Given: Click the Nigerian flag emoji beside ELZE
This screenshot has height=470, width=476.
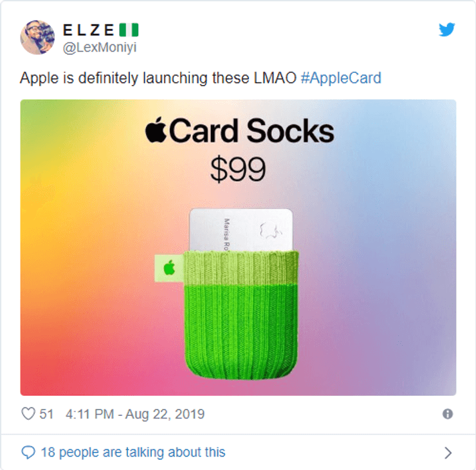Looking at the screenshot, I should click(x=129, y=30).
